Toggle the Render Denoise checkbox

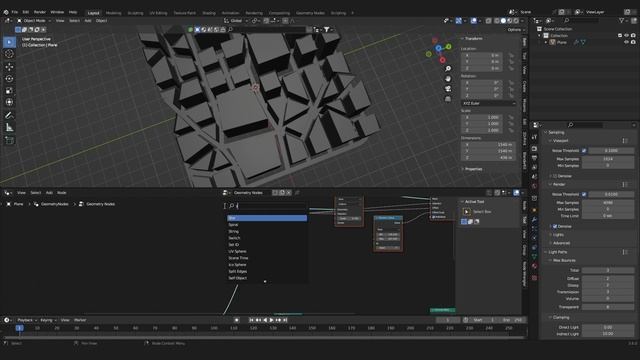coord(555,226)
